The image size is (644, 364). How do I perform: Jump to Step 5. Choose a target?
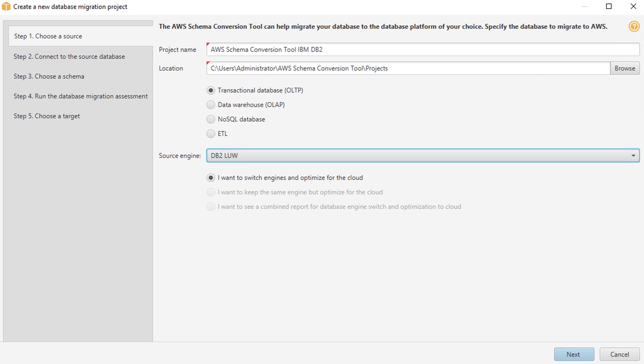point(47,116)
